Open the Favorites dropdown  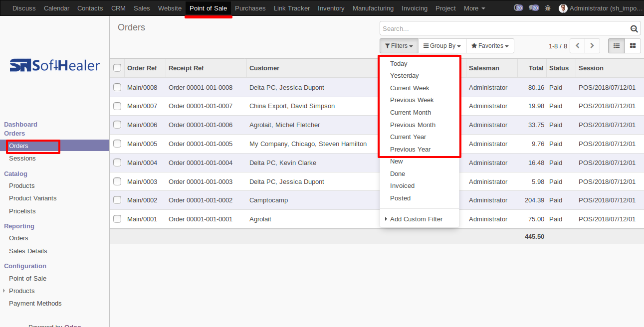490,46
